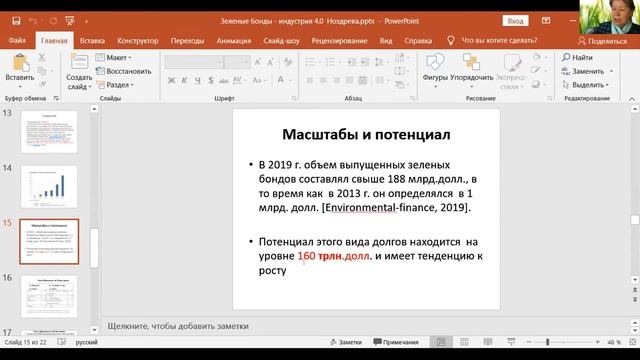Open the font size combo box
Image resolution: width=640 pixels, height=360 pixels.
pyautogui.click(x=237, y=62)
